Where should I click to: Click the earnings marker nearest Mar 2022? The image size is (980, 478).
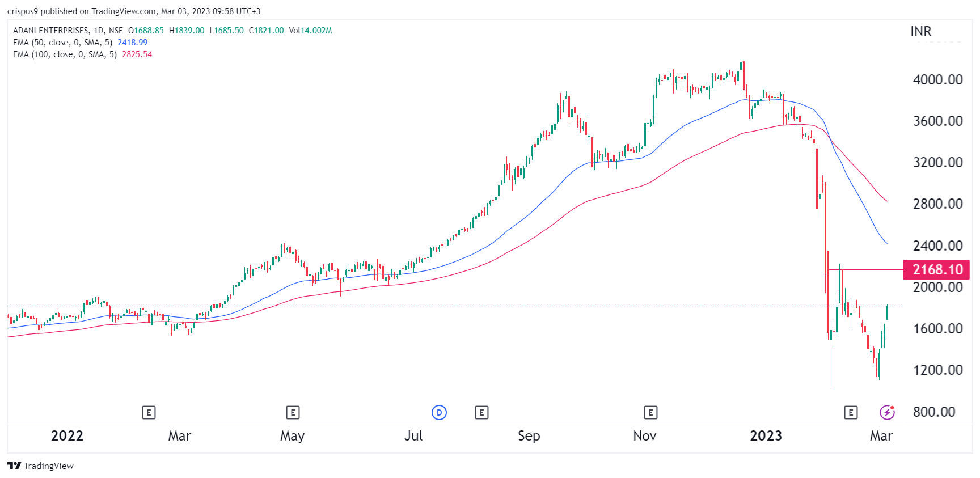[149, 413]
